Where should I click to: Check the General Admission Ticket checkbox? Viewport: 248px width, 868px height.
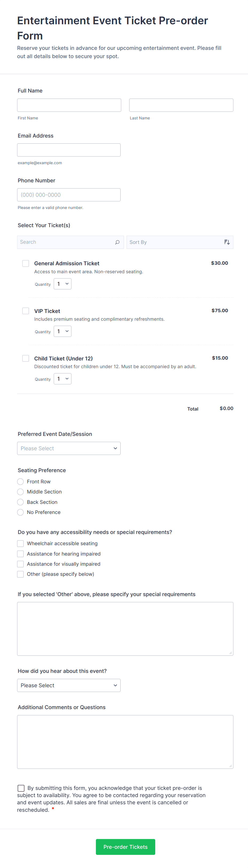pos(26,263)
